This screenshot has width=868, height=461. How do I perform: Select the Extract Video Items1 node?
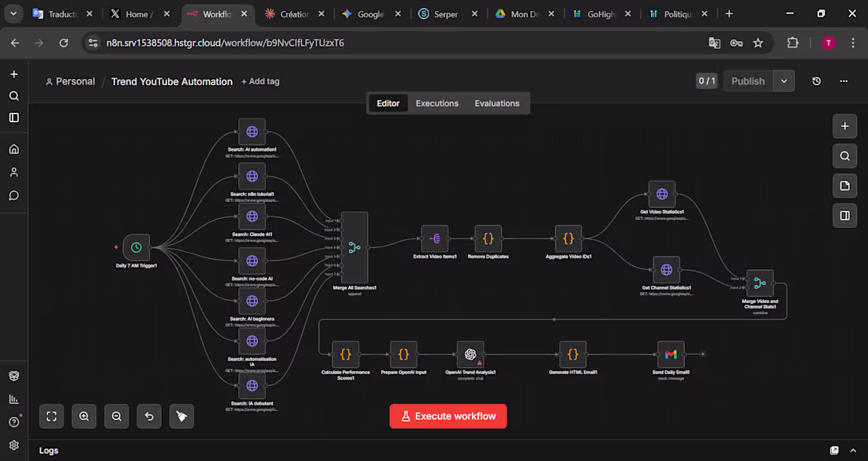(435, 239)
